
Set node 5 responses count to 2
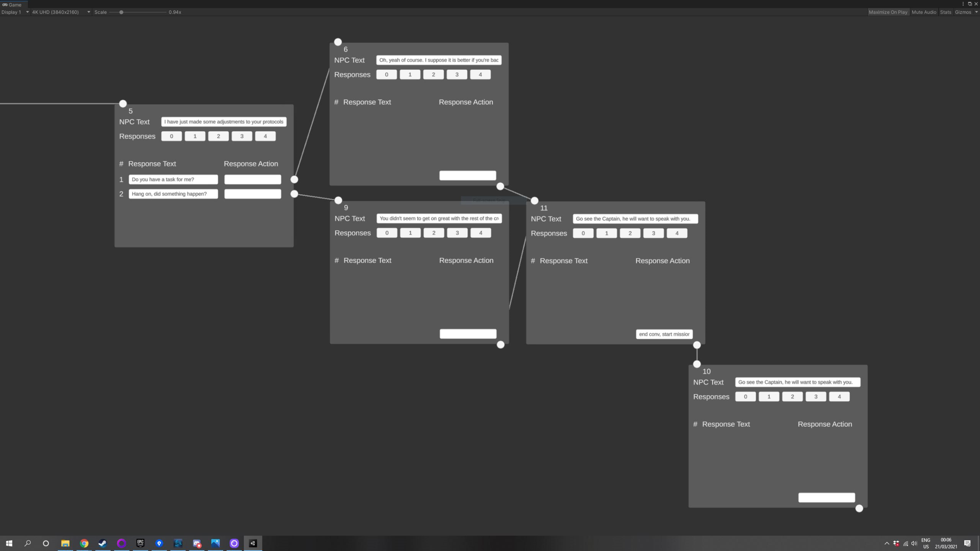point(218,136)
